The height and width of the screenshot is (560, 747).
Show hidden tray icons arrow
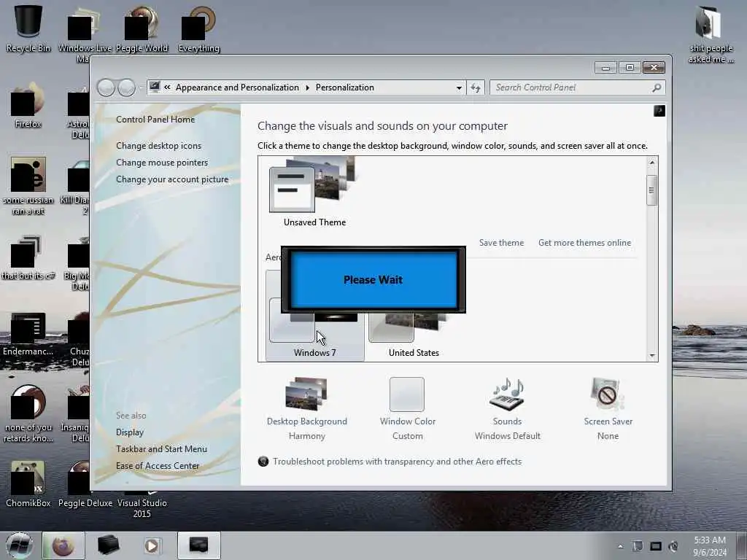[620, 546]
